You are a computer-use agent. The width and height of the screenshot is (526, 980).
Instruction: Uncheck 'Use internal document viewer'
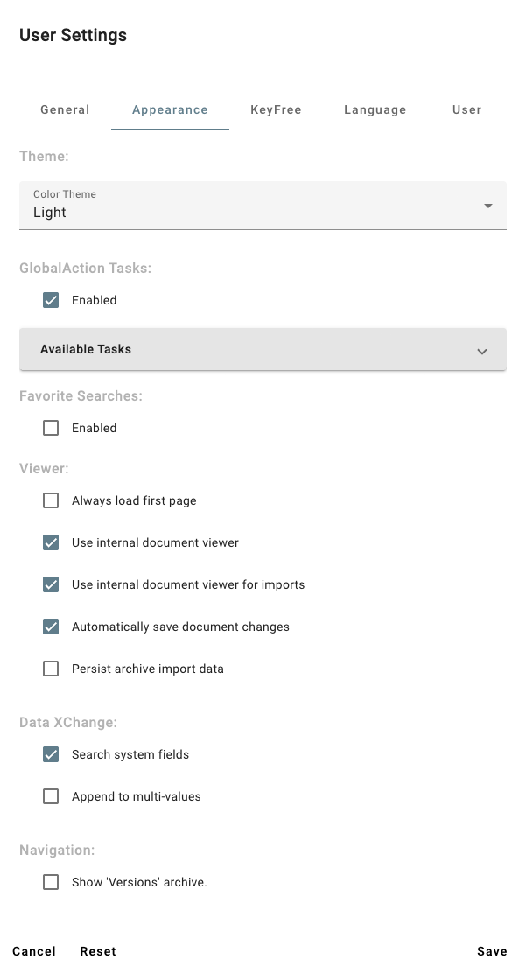point(51,542)
